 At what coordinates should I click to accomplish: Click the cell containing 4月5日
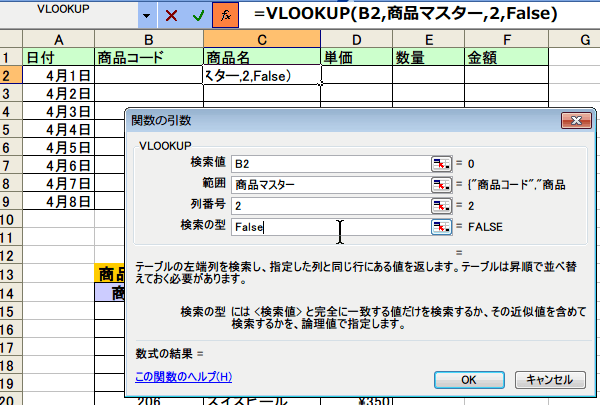(x=59, y=147)
